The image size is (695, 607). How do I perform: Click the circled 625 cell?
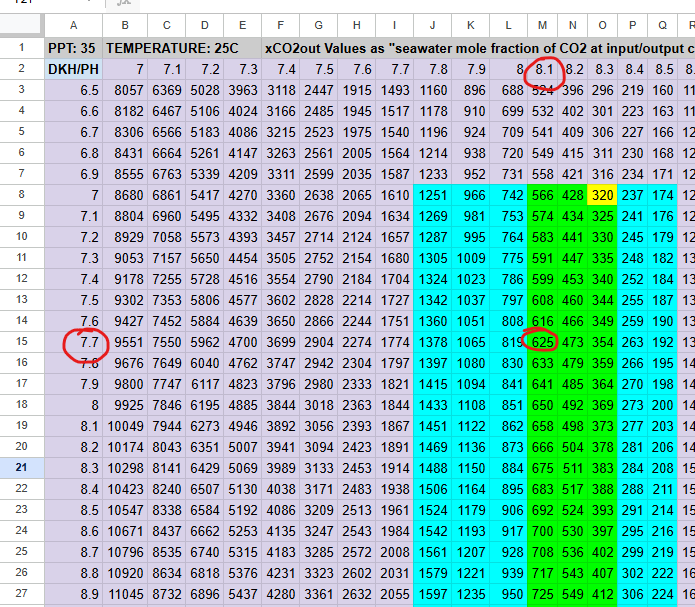pos(543,341)
